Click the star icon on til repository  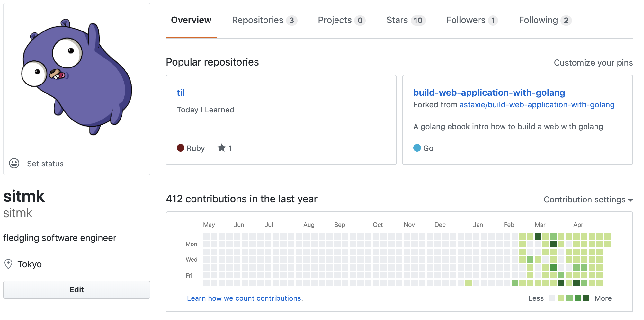(222, 148)
